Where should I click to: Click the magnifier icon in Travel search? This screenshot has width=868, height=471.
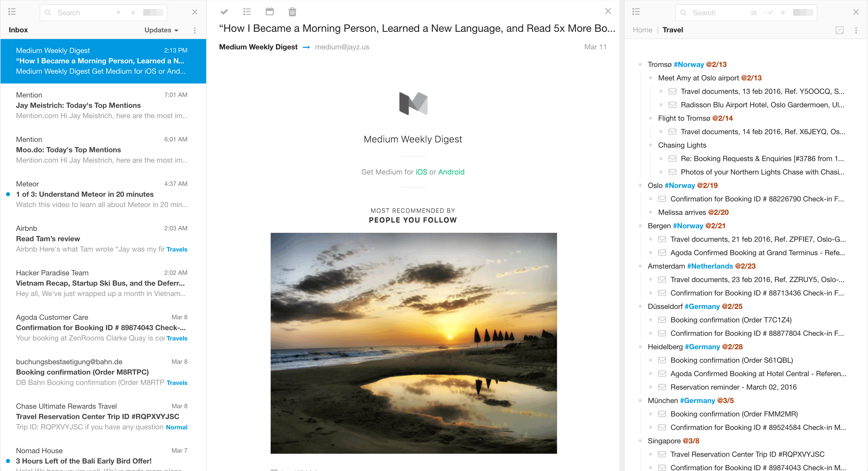point(683,12)
